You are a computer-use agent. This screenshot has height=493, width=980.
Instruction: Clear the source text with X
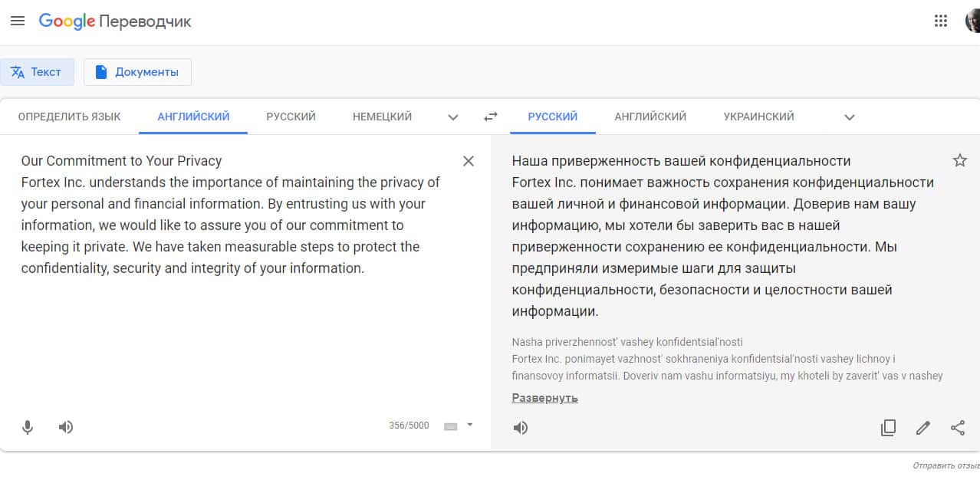click(469, 161)
